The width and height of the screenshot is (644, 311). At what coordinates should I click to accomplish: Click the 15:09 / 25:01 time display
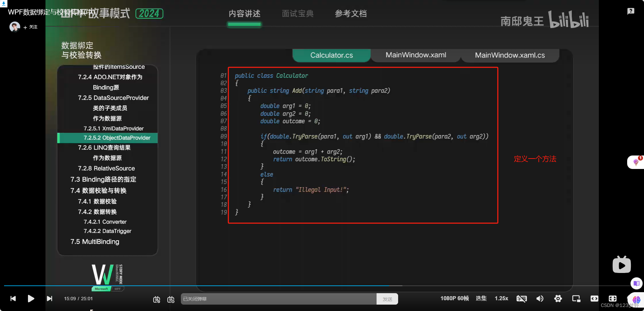78,299
